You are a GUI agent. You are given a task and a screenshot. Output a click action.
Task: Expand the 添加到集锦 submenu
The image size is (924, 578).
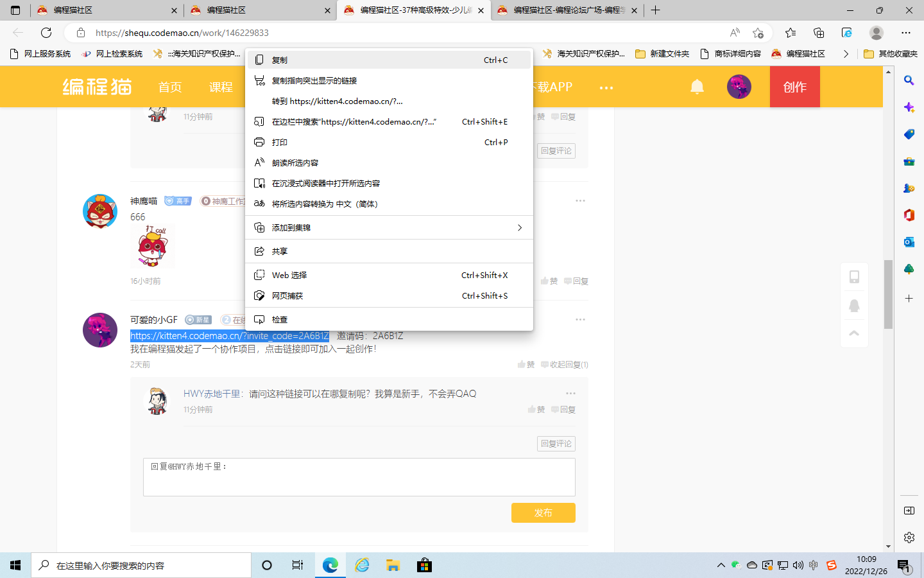(389, 227)
